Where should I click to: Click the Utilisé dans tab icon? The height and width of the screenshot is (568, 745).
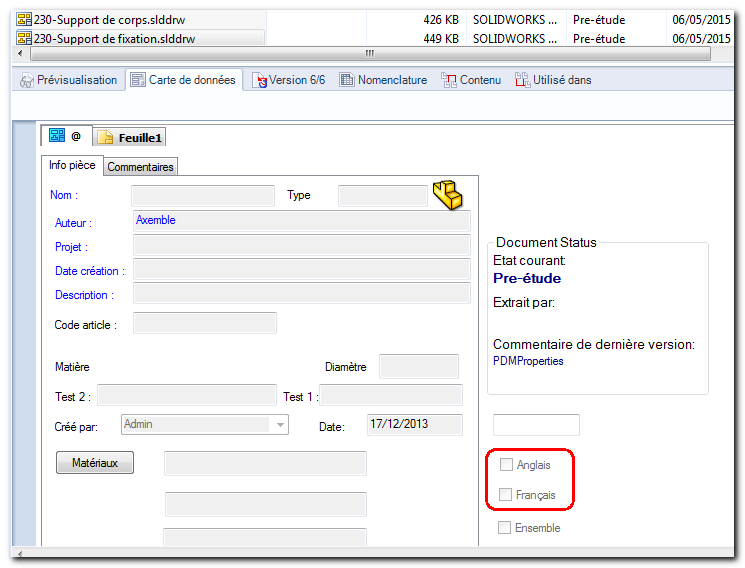521,80
